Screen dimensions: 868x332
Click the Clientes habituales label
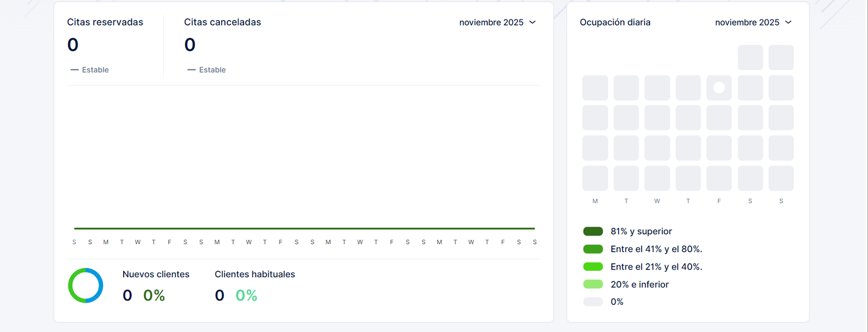tap(254, 274)
